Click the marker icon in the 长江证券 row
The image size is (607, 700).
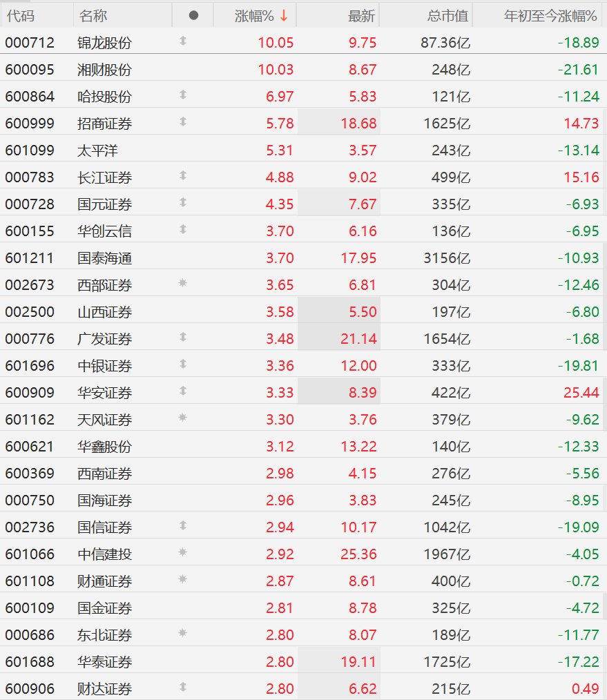(183, 175)
